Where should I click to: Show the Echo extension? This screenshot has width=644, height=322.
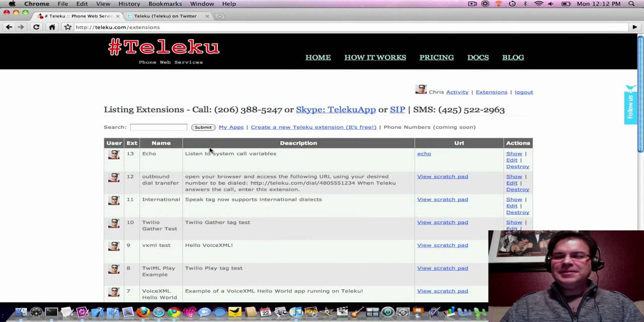pos(514,153)
